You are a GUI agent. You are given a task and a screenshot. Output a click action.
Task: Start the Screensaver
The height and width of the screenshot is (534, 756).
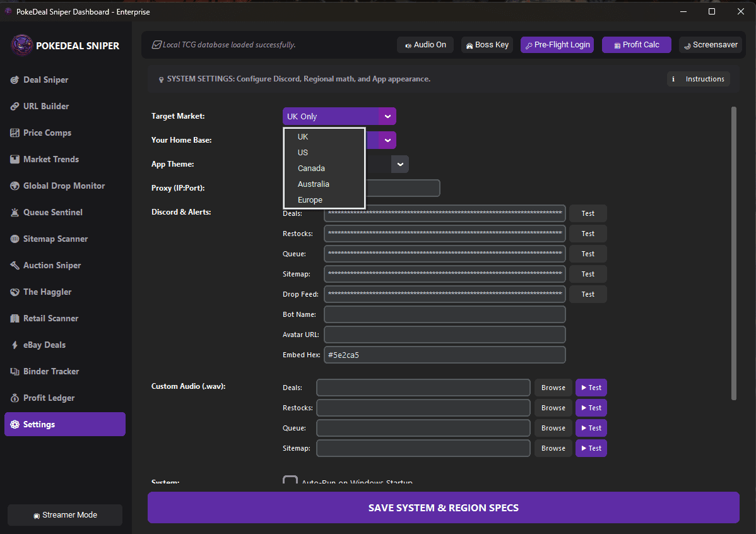711,45
